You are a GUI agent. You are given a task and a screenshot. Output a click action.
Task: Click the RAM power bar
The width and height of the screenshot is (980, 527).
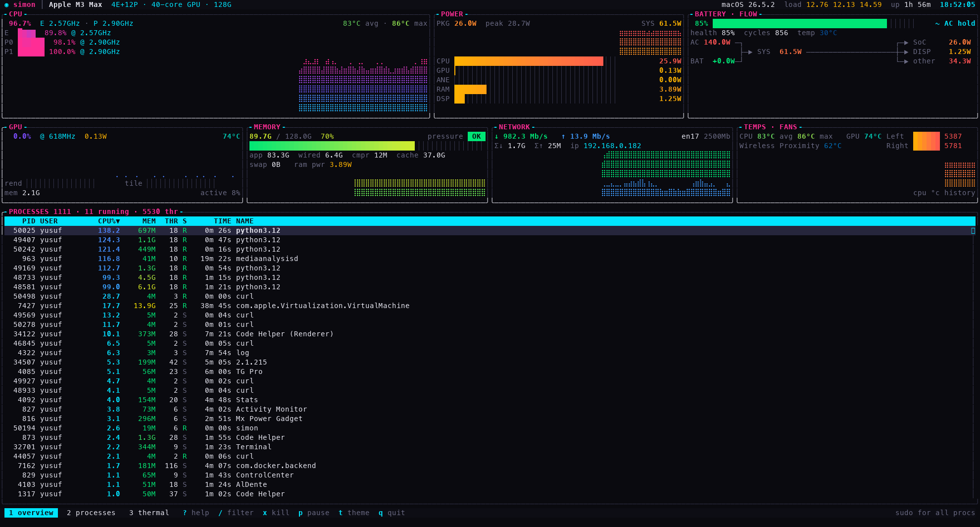pos(470,89)
